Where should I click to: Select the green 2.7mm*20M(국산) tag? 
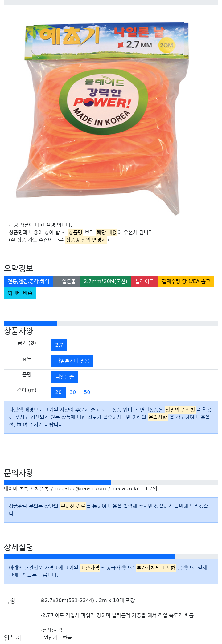click(x=105, y=281)
